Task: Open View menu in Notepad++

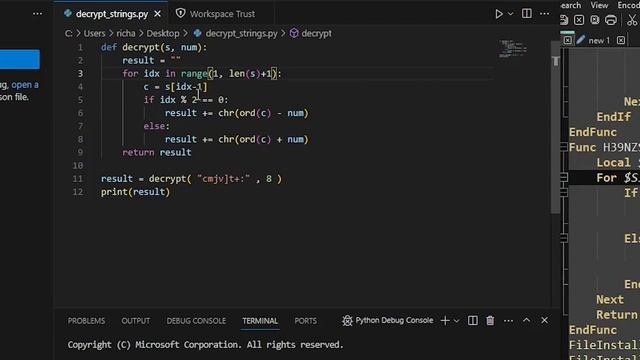Action: (599, 5)
